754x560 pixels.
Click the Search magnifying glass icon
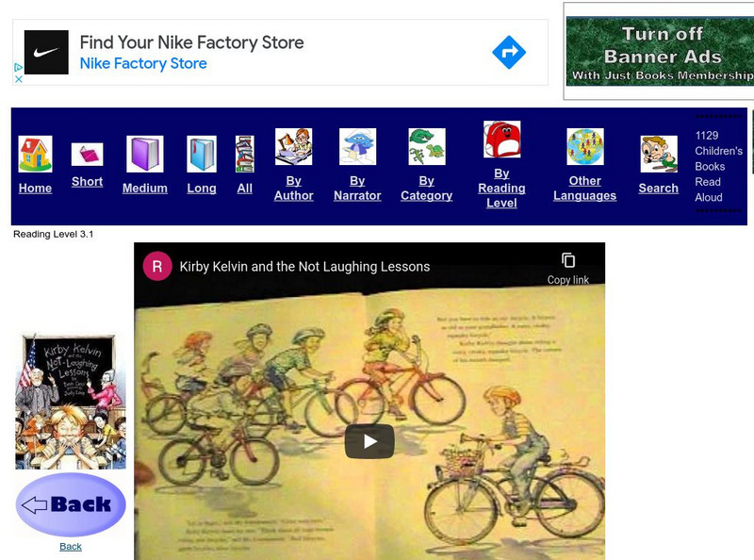[x=658, y=155]
